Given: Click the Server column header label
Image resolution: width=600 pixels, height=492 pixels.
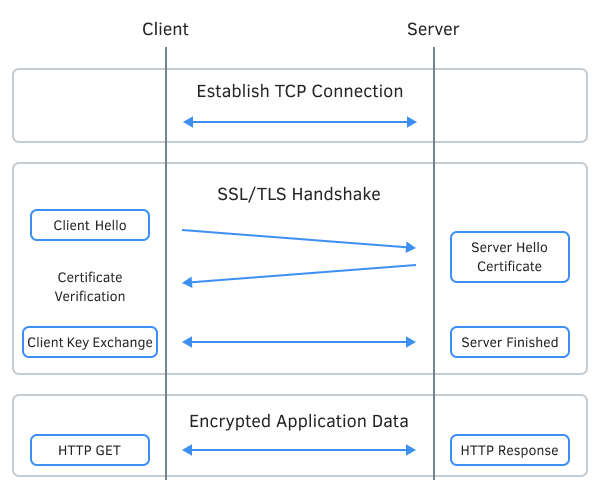Looking at the screenshot, I should click(433, 29).
